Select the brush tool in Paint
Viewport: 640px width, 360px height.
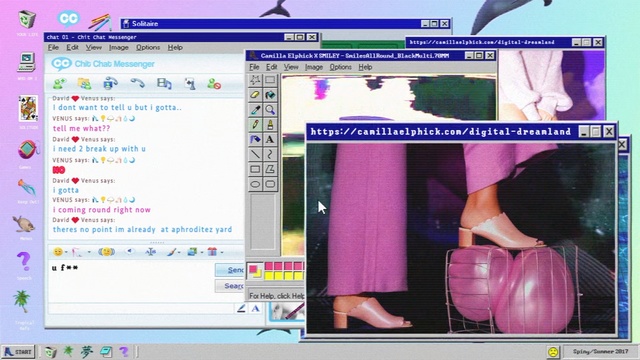point(270,124)
